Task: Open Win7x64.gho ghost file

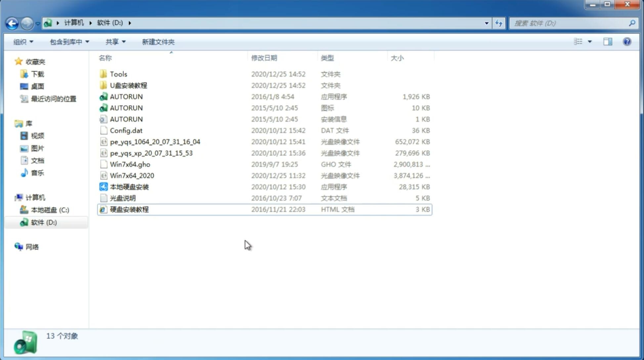Action: pyautogui.click(x=130, y=164)
